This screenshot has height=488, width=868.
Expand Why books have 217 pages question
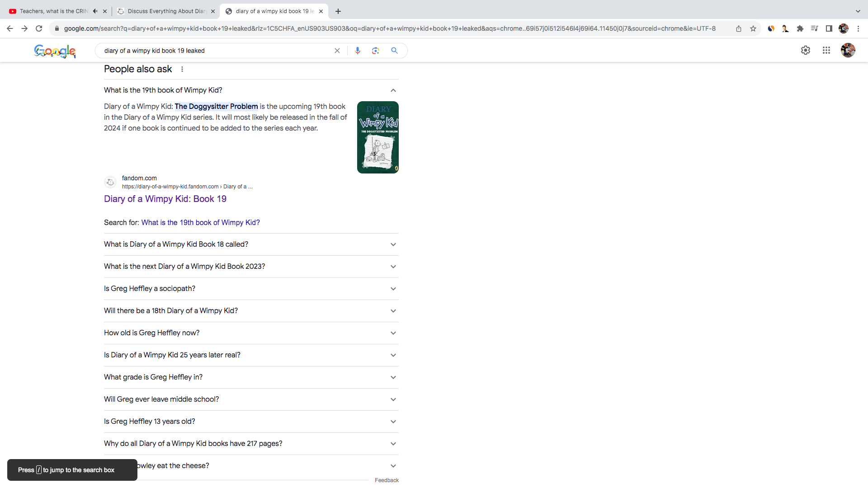(x=251, y=444)
